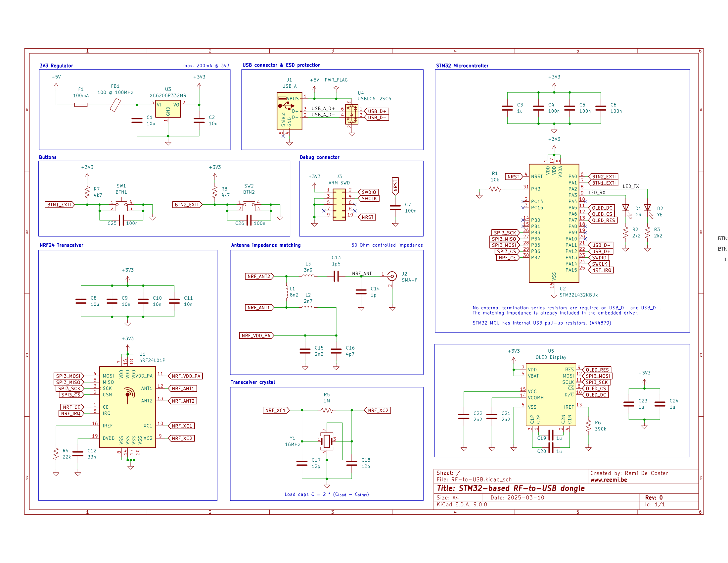Select the 'STM32 Microcontroller' section title
This screenshot has width=728, height=563.
462,66
